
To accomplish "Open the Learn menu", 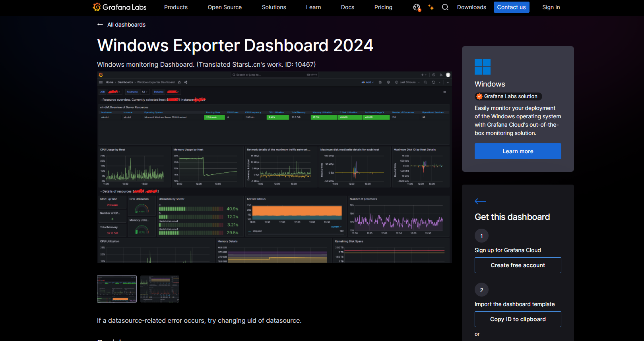I will [x=314, y=7].
